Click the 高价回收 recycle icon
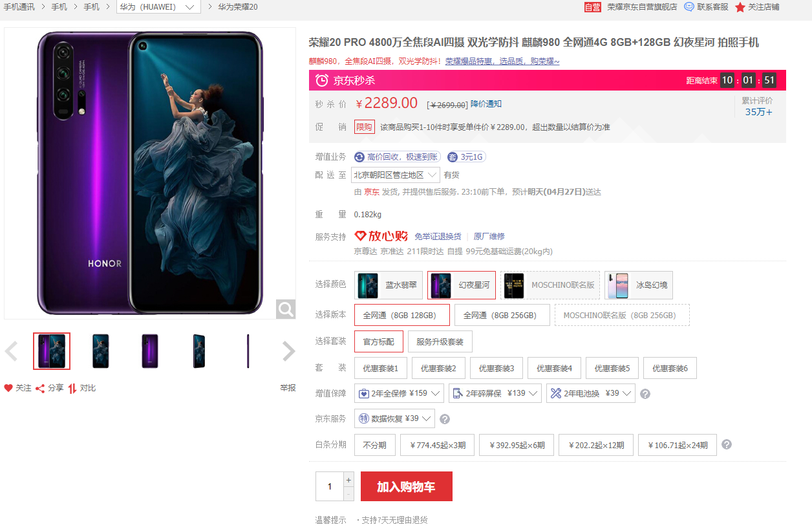 click(x=359, y=157)
